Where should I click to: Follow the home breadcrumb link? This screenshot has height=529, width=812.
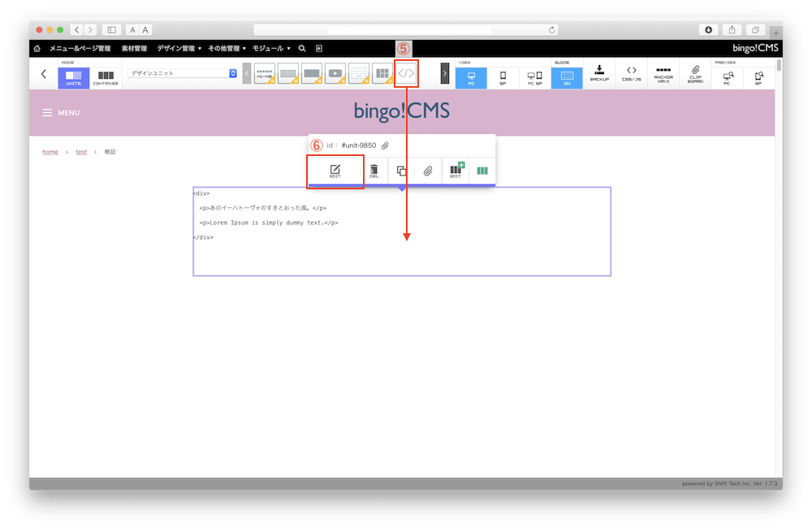point(50,152)
